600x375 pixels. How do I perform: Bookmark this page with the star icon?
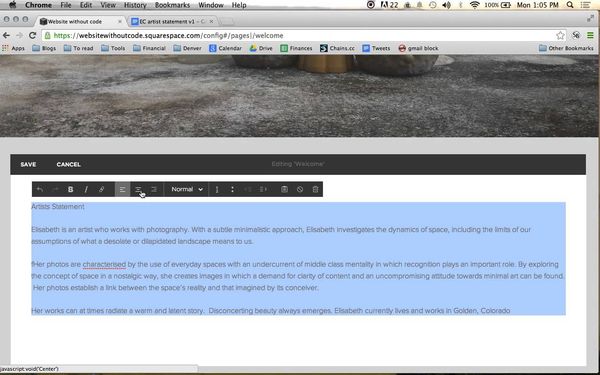[x=560, y=36]
